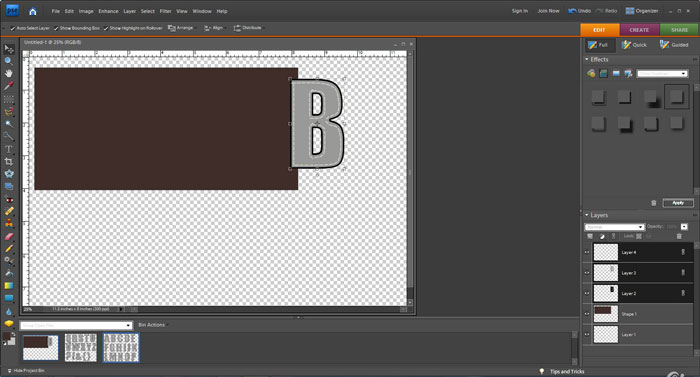Show Filters in the Effects panel
Screen dimensions: 700x377
[591, 73]
